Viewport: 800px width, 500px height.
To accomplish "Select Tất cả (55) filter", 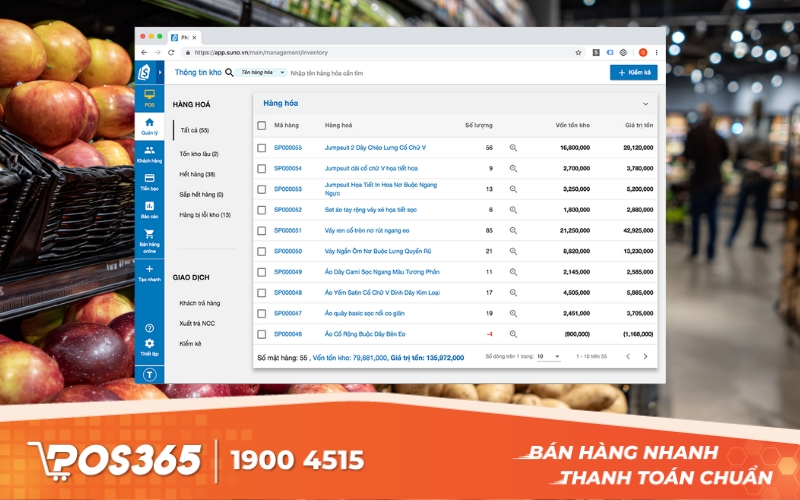I will [195, 130].
